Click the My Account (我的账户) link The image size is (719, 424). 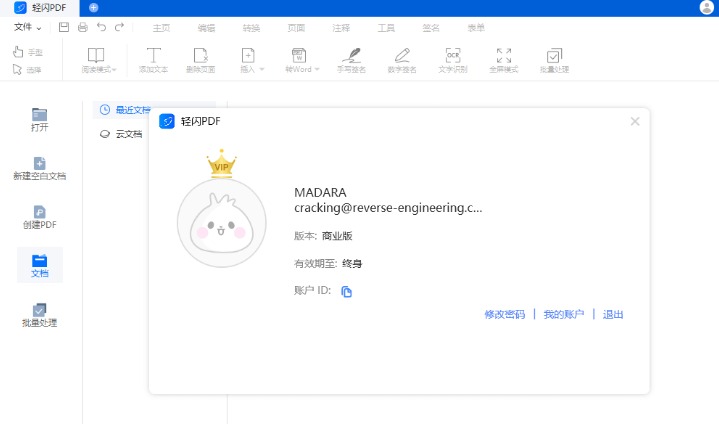pyautogui.click(x=564, y=314)
